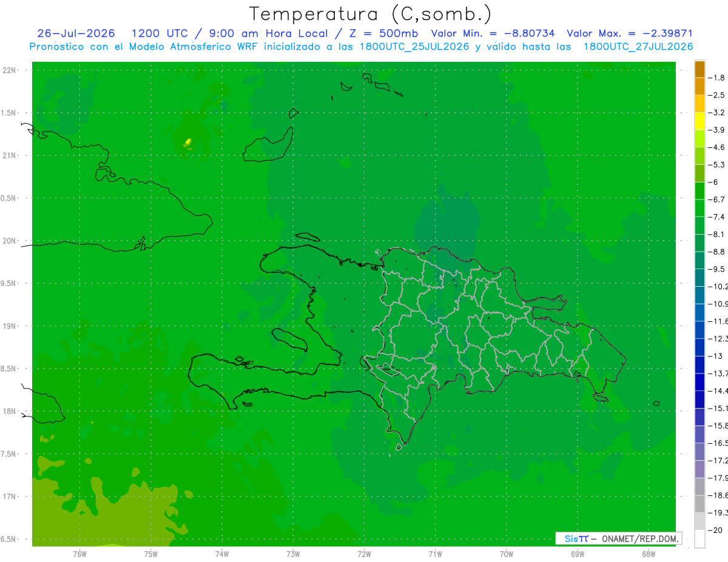Click the white swatch below -20
This screenshot has height=562, width=728.
coord(699,539)
